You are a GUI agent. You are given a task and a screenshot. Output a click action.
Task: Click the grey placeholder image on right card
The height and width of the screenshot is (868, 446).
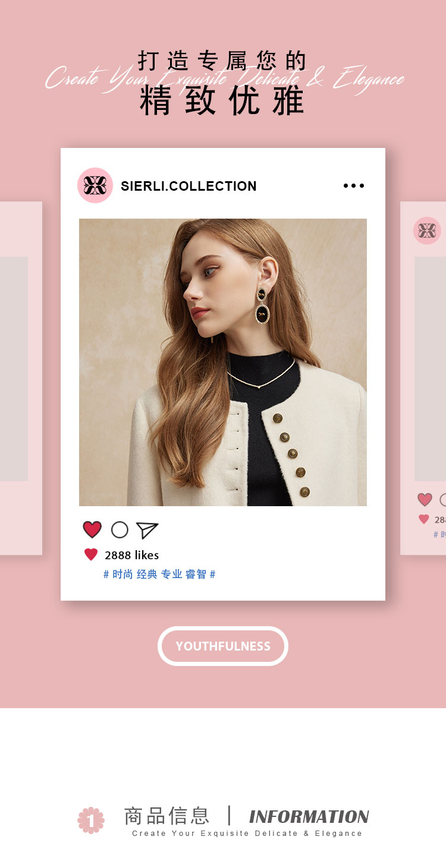[430, 369]
